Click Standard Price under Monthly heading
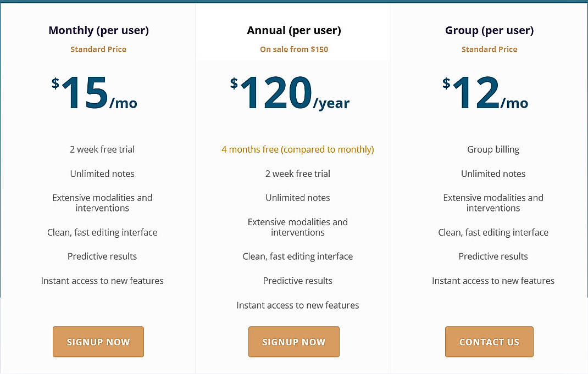588x374 pixels. click(x=98, y=49)
